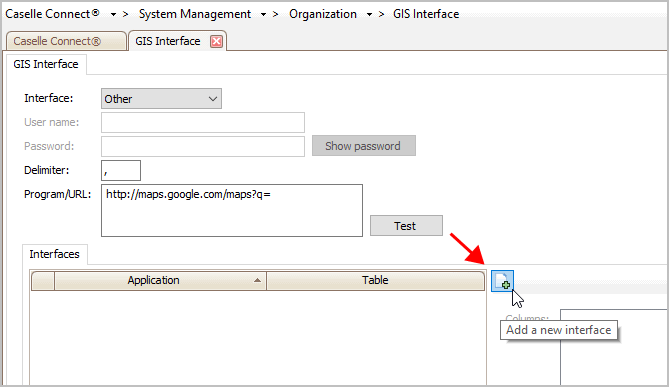Switch to the Caselle Connect tab

coord(66,41)
